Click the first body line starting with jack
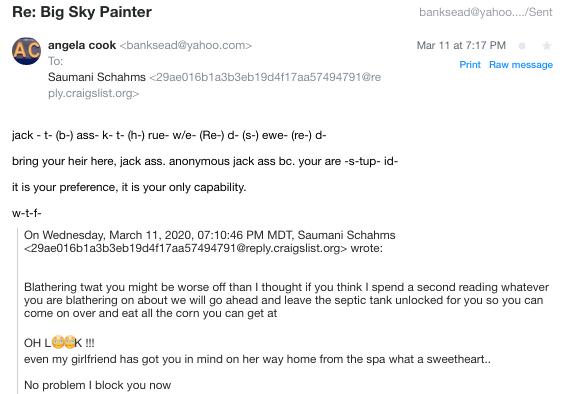Image resolution: width=565 pixels, height=394 pixels. point(169,135)
